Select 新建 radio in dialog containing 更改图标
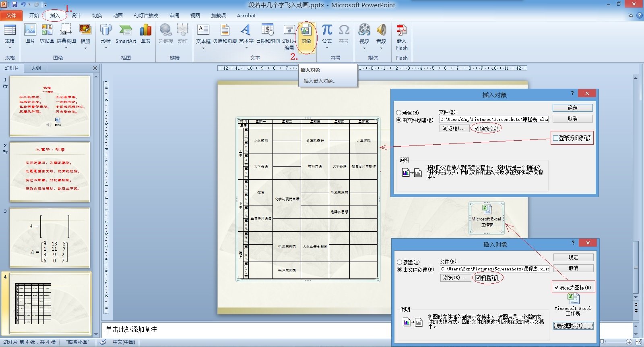Screen dimensions: 644x347 (400, 262)
